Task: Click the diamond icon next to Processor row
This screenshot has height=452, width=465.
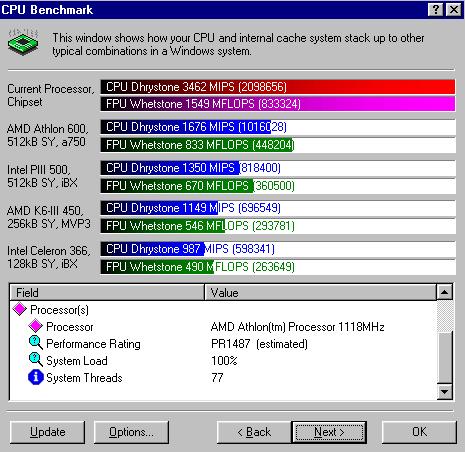Action: (36, 326)
